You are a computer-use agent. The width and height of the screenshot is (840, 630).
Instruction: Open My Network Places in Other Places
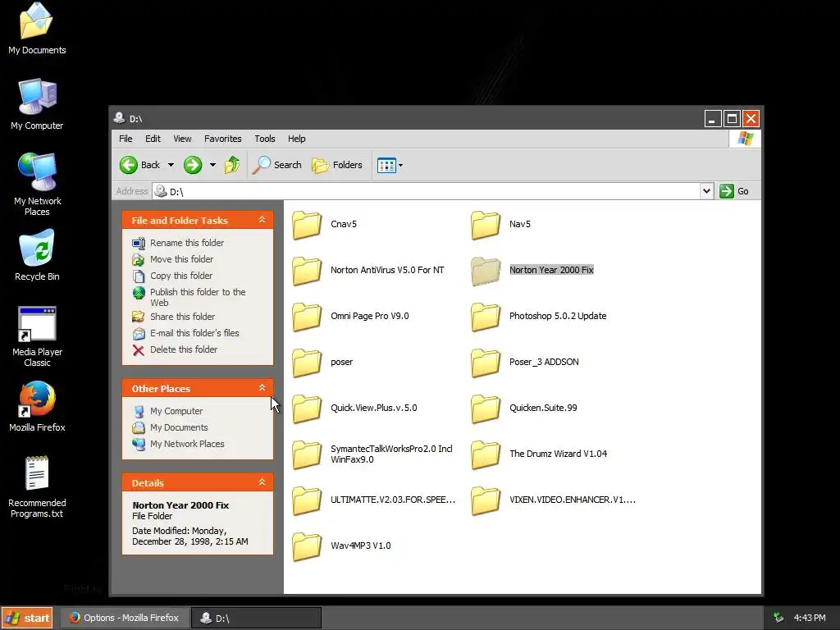pyautogui.click(x=187, y=444)
